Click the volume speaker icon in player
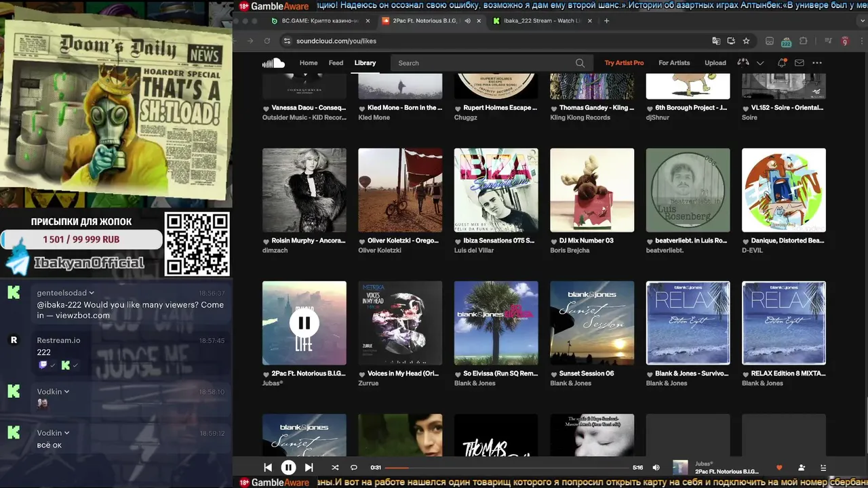The image size is (868, 488). (656, 468)
